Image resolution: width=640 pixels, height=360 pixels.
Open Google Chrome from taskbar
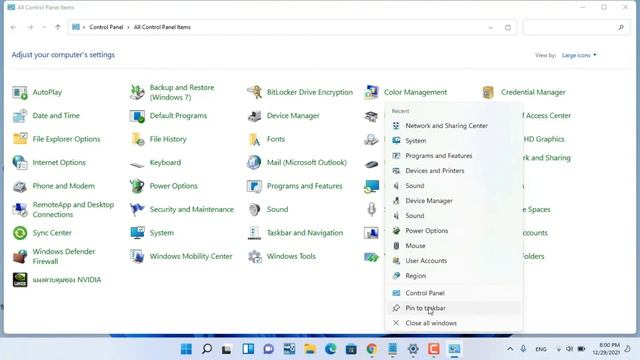[372, 349]
